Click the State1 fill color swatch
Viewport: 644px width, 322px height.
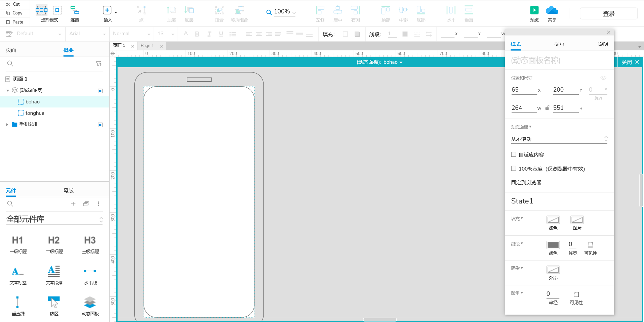coord(553,220)
